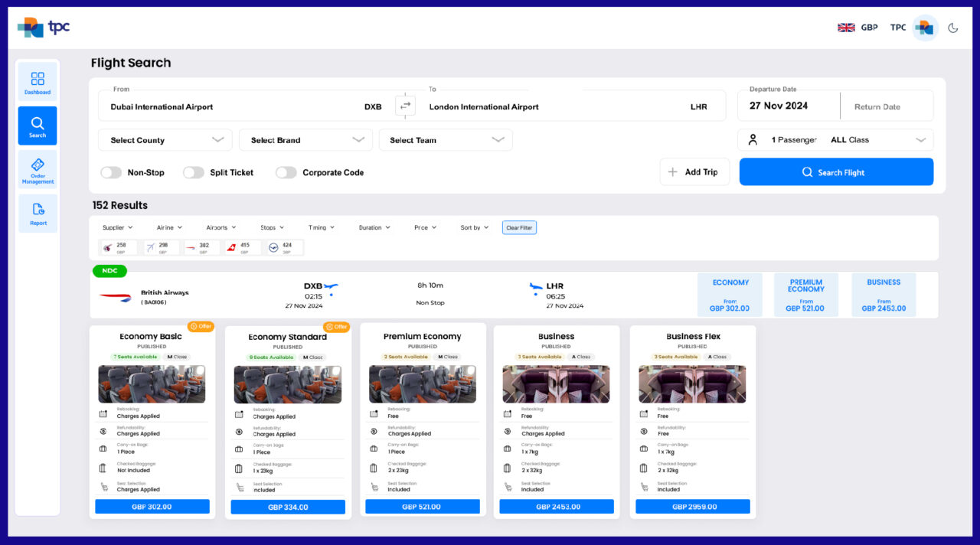Turn on the Split Ticket toggle
This screenshot has height=545, width=980.
[194, 173]
